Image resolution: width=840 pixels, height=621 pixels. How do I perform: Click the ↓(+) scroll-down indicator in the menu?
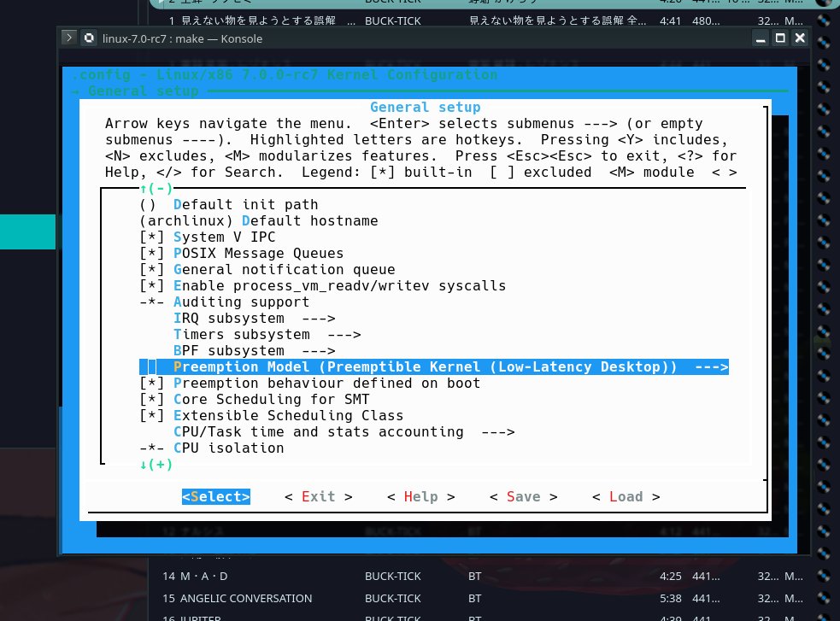click(157, 465)
